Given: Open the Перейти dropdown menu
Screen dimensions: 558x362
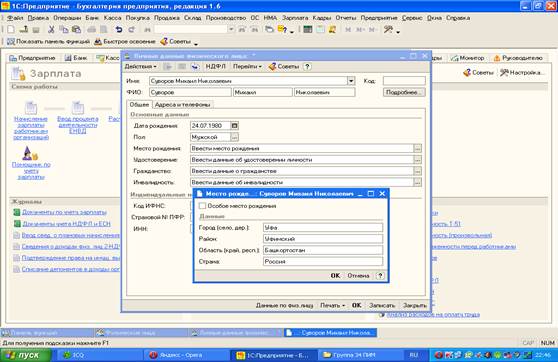Looking at the screenshot, I should tap(247, 67).
